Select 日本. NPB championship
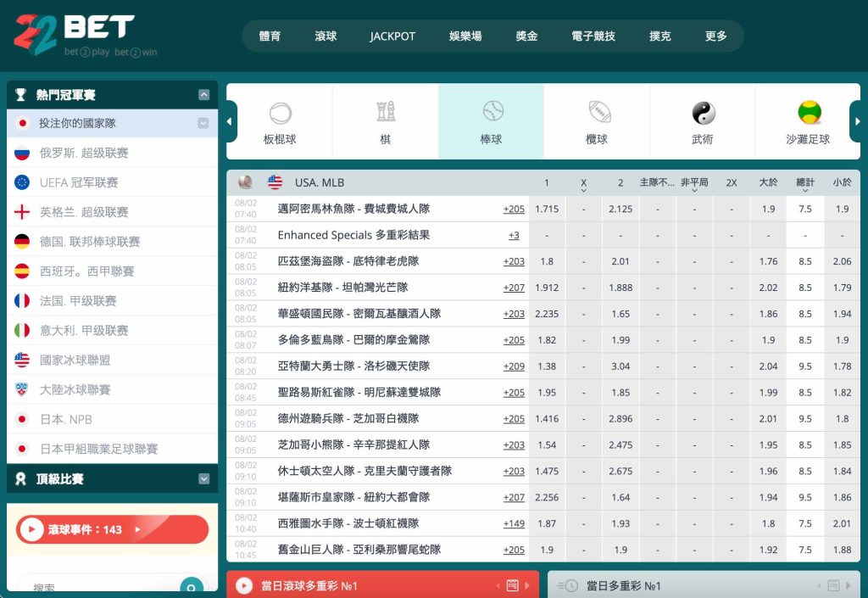Screen dimensions: 868x598 (113, 419)
